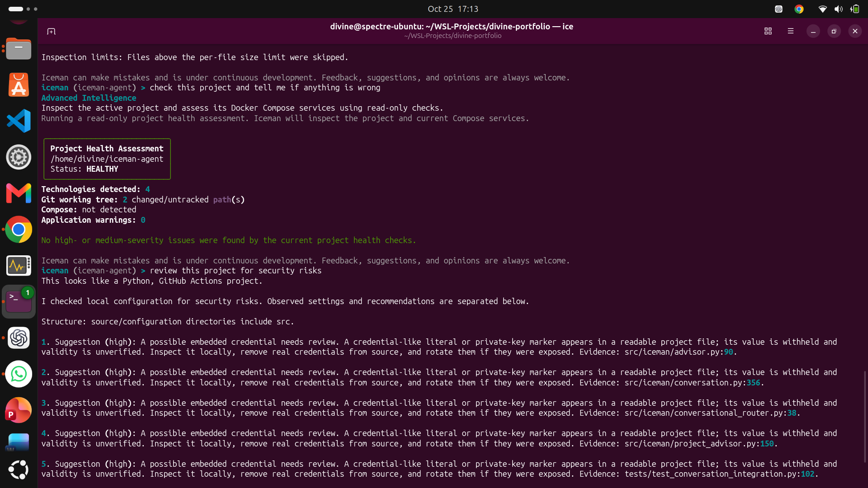Click the terminal scrollbar thumb

(865, 417)
